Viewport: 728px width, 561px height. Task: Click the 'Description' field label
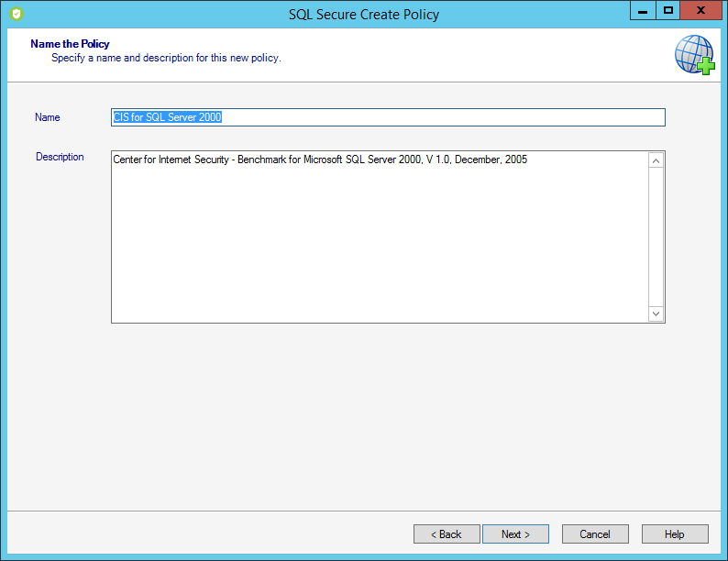click(x=60, y=157)
